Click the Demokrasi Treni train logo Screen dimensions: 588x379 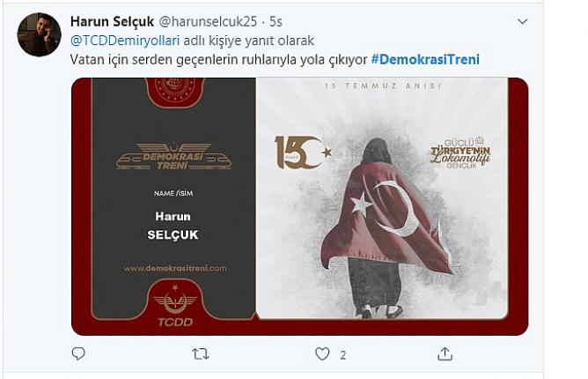173,157
